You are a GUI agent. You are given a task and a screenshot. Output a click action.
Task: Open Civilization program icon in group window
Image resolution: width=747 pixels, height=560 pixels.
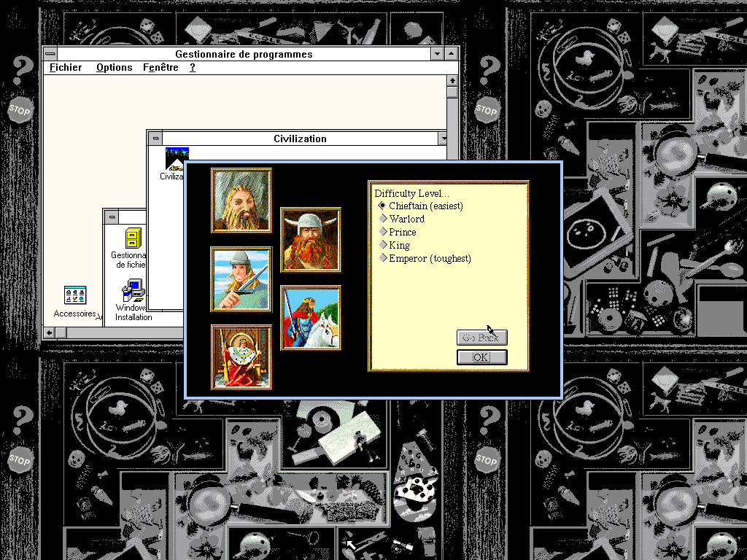[x=174, y=164]
